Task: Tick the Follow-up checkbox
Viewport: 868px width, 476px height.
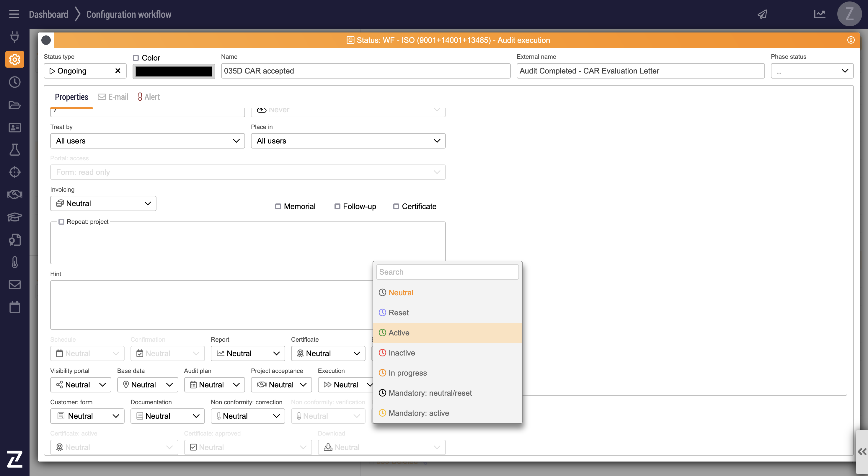Action: point(337,206)
